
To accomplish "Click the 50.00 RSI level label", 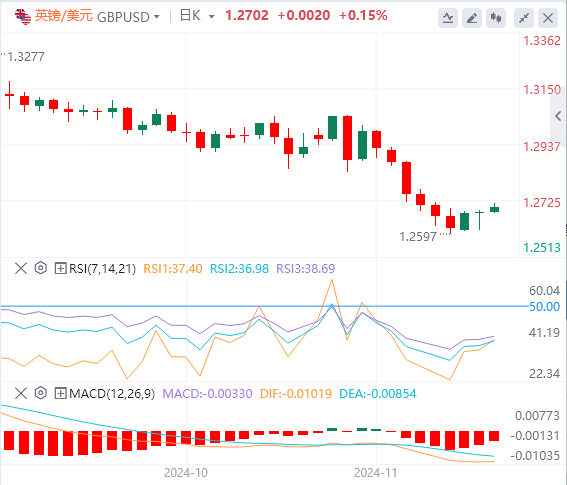I will coord(545,307).
